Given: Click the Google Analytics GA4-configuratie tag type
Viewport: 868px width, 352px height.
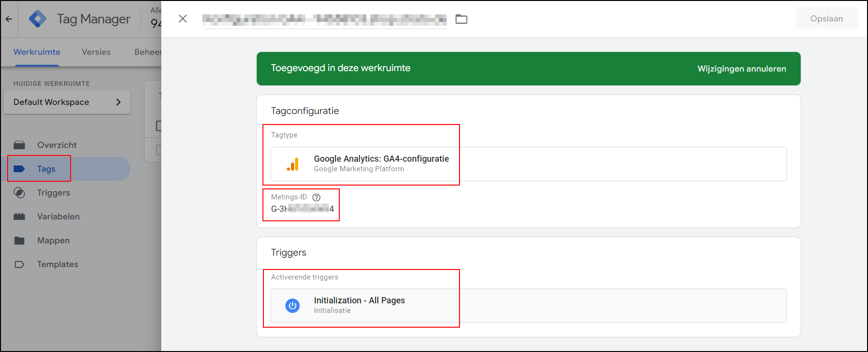Looking at the screenshot, I should (x=529, y=164).
